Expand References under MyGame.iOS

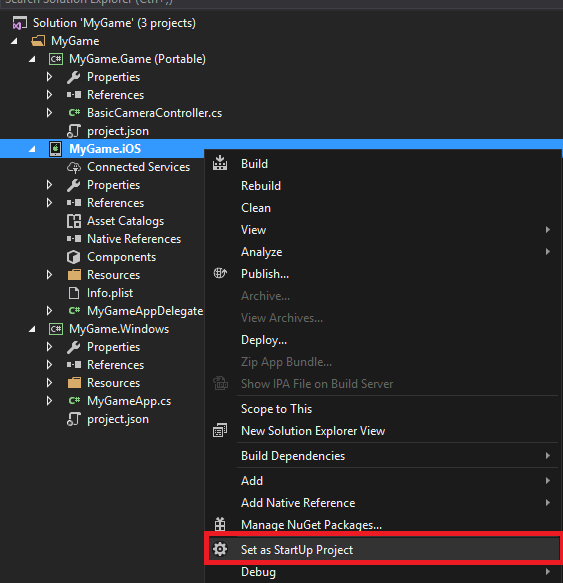49,203
